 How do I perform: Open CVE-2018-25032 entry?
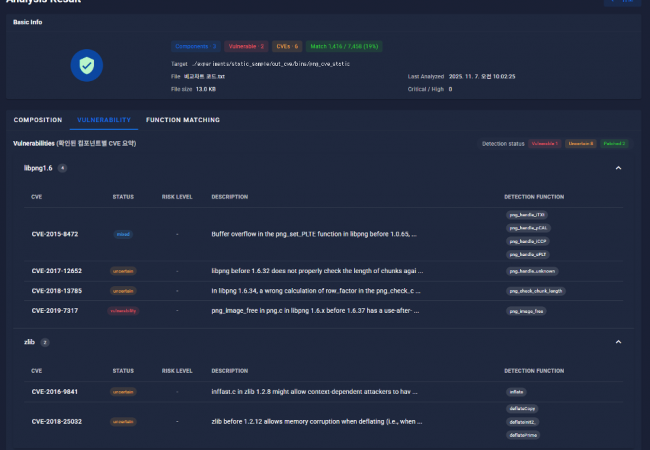(56, 422)
